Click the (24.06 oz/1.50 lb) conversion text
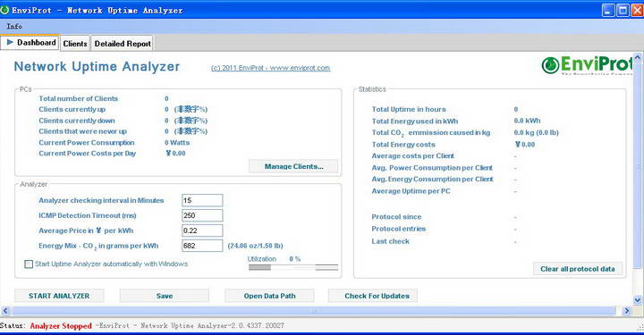644x335 pixels. pos(255,246)
